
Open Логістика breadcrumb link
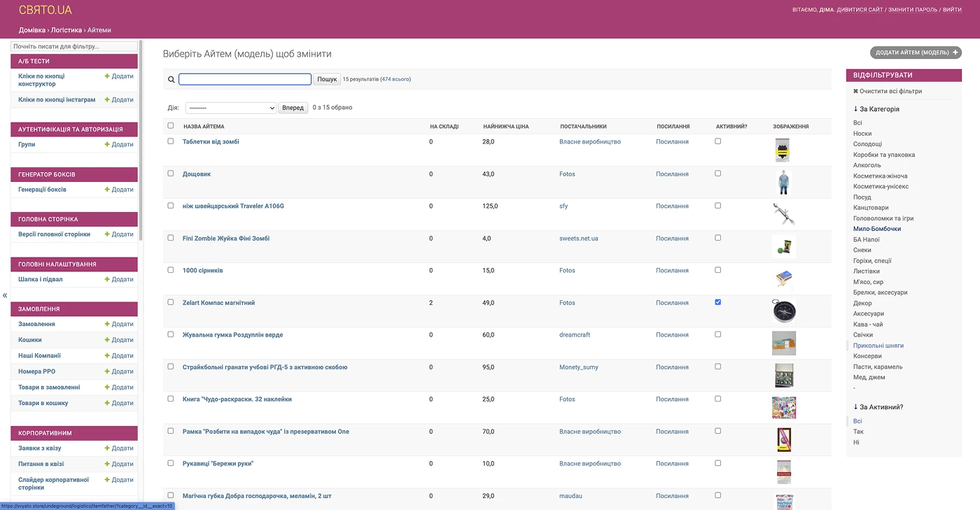pyautogui.click(x=66, y=30)
